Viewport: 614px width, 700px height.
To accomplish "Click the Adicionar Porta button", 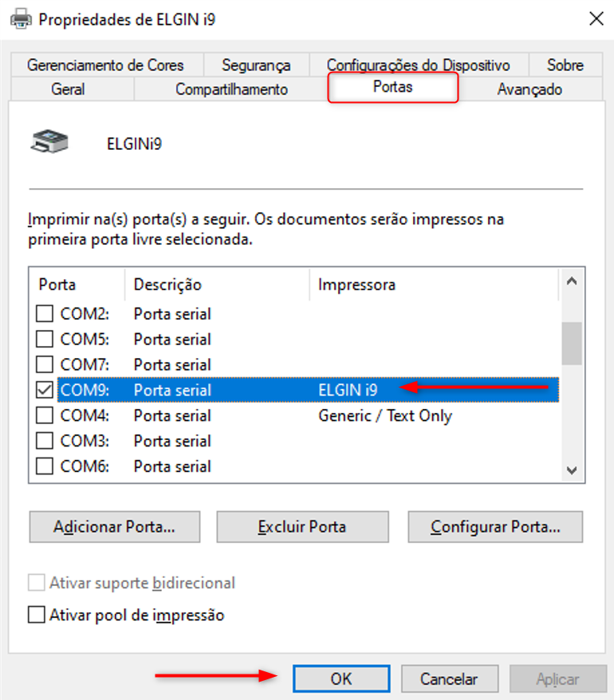I will 114,527.
